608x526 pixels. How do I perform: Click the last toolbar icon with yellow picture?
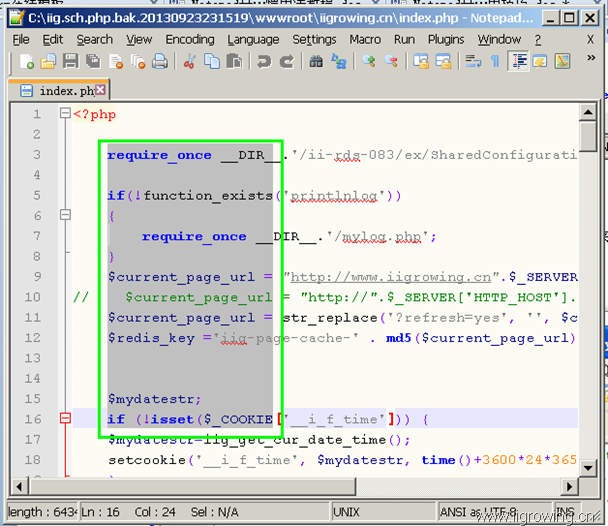pos(562,62)
